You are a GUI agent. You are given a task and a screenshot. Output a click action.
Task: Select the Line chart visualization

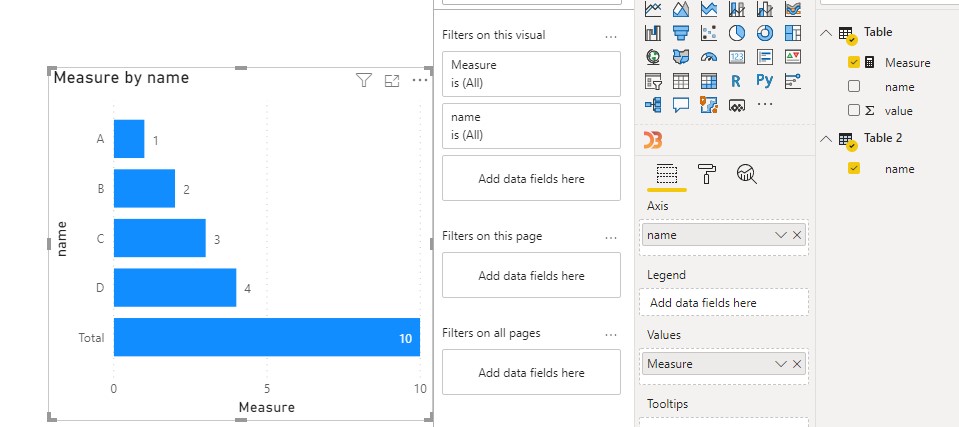653,9
